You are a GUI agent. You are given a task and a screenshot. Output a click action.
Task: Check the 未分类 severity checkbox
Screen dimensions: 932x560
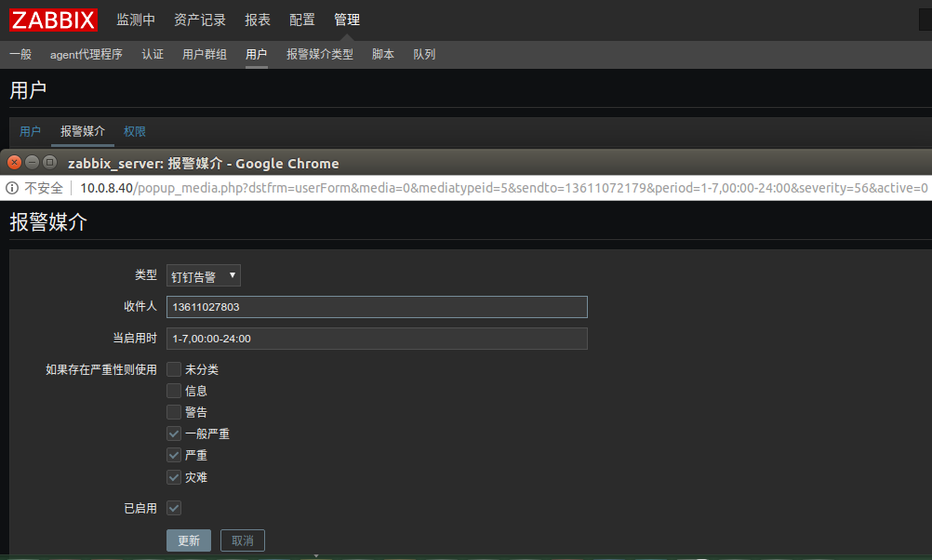[174, 369]
